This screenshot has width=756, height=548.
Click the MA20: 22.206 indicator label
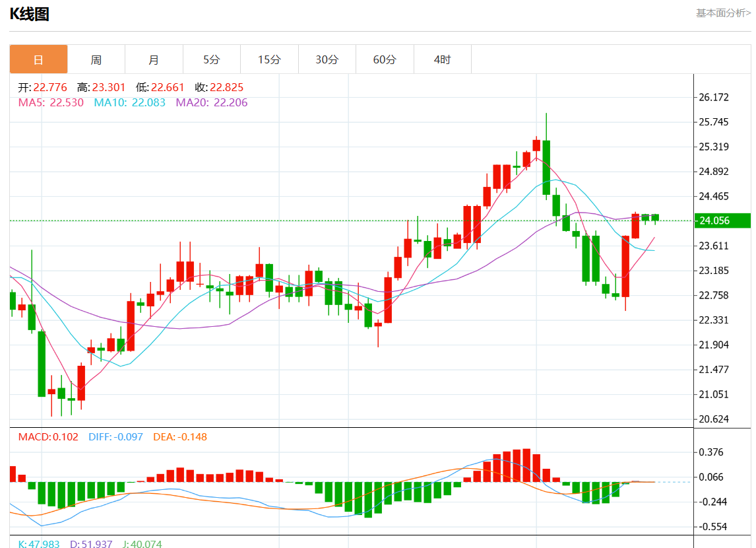tap(211, 102)
